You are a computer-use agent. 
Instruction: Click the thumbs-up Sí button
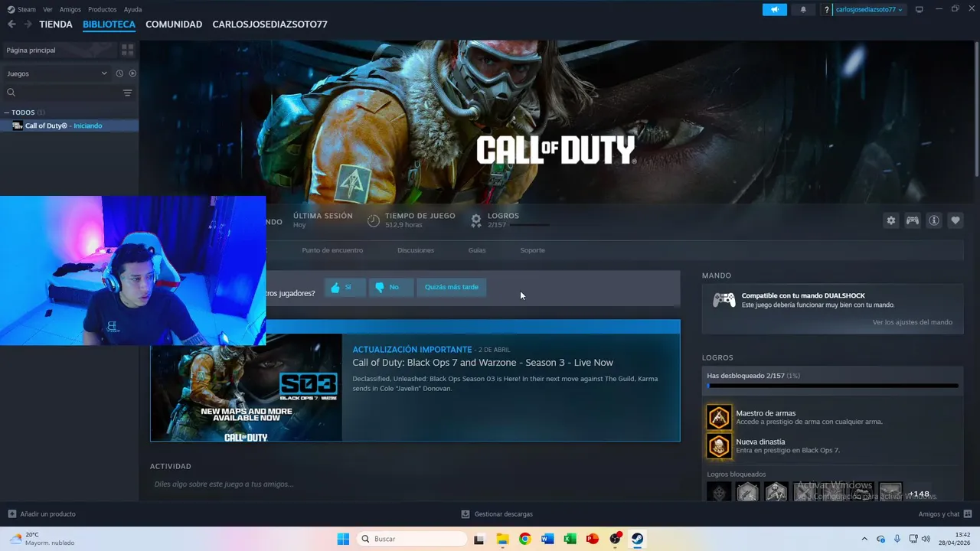[345, 287]
